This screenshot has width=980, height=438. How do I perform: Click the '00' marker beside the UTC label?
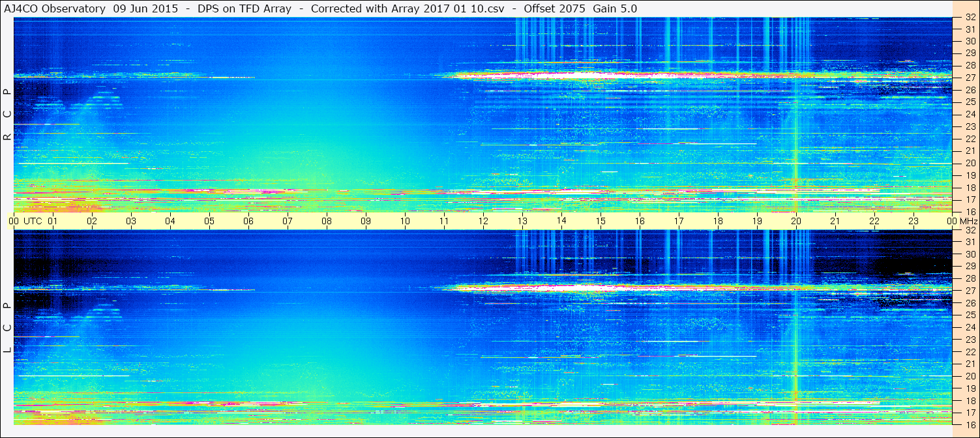coord(14,221)
